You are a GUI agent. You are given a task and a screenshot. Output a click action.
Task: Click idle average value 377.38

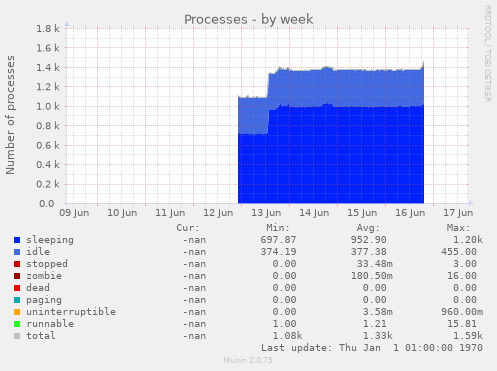(x=368, y=252)
